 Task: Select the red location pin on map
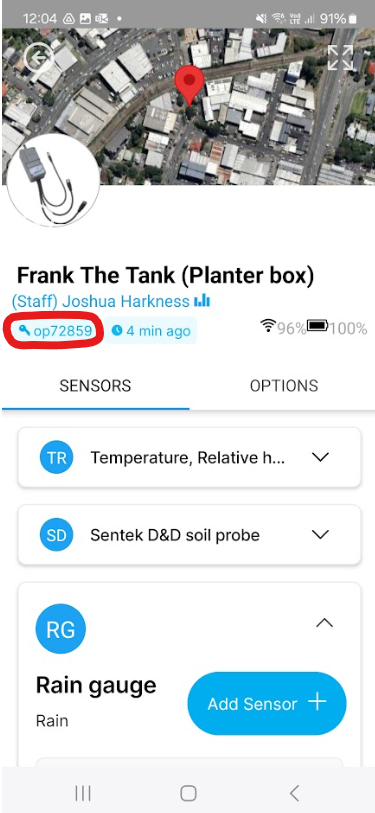[189, 85]
